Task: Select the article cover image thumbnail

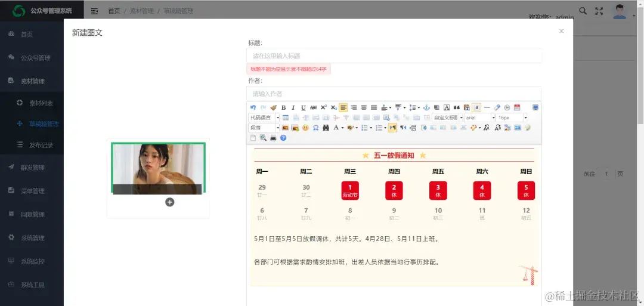Action: (158, 168)
